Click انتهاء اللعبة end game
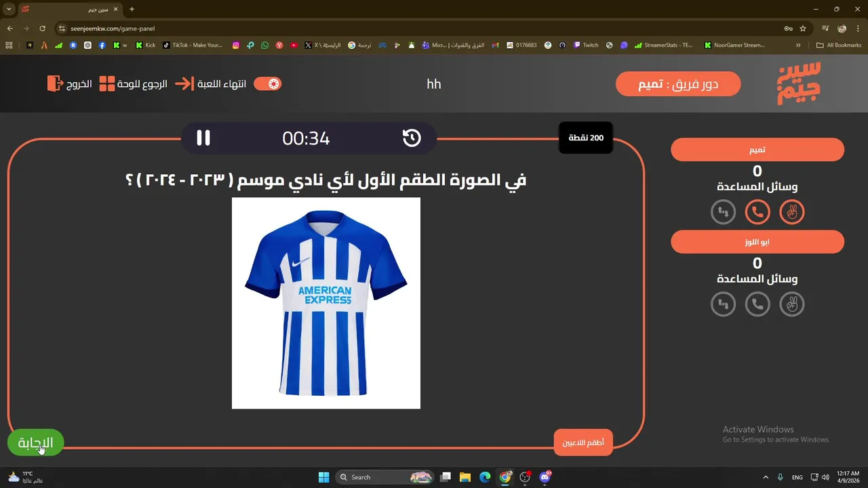Screen dimensions: 868x488 coord(211,84)
